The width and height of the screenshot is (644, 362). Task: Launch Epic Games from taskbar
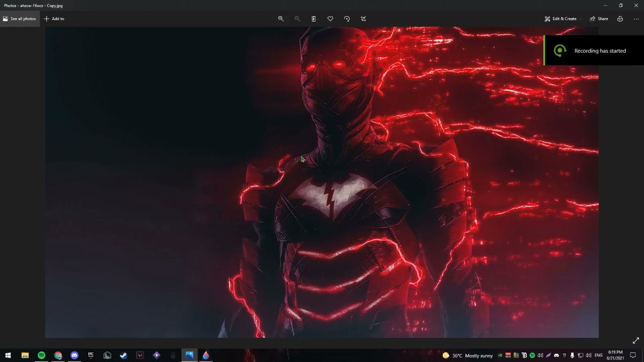(91, 355)
